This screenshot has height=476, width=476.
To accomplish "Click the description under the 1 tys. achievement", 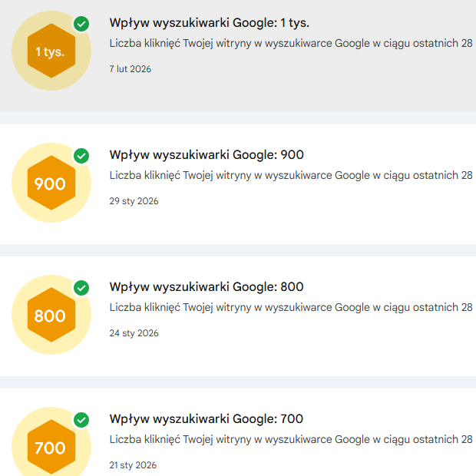I will point(291,44).
